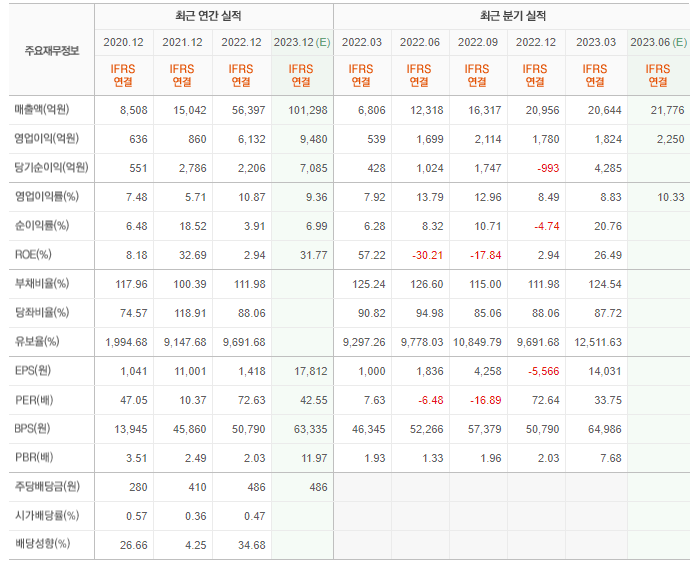700x563 pixels.
Task: Select the net margin value 20.76
Action: pos(608,226)
